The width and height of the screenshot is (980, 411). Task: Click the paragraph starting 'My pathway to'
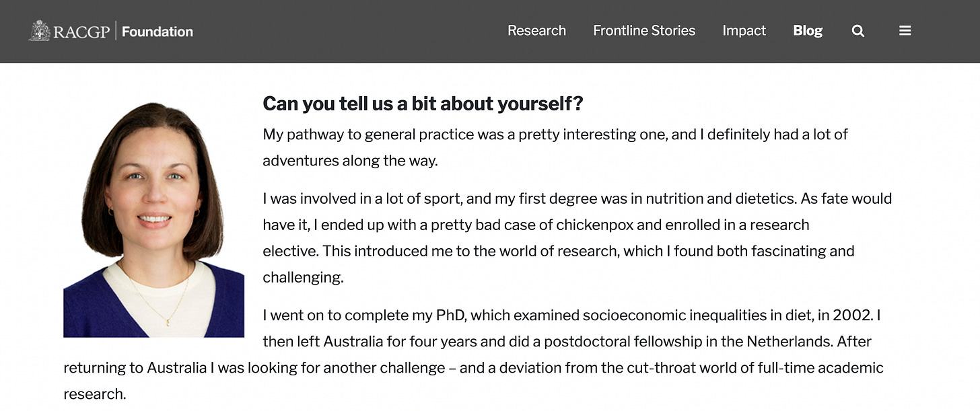(x=555, y=147)
